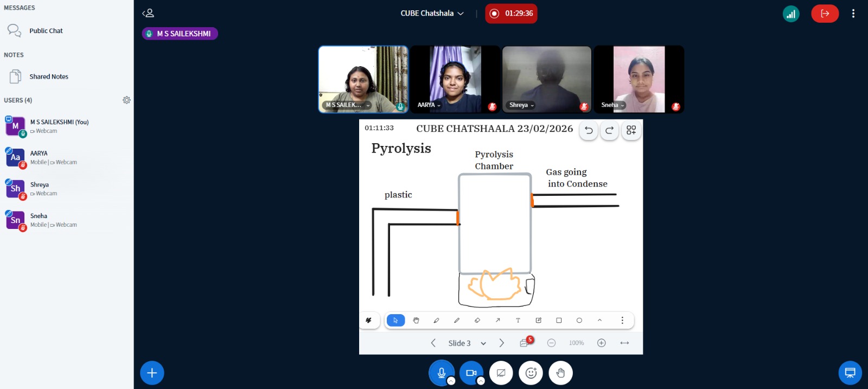Select the Ellipse shape tool

click(579, 321)
